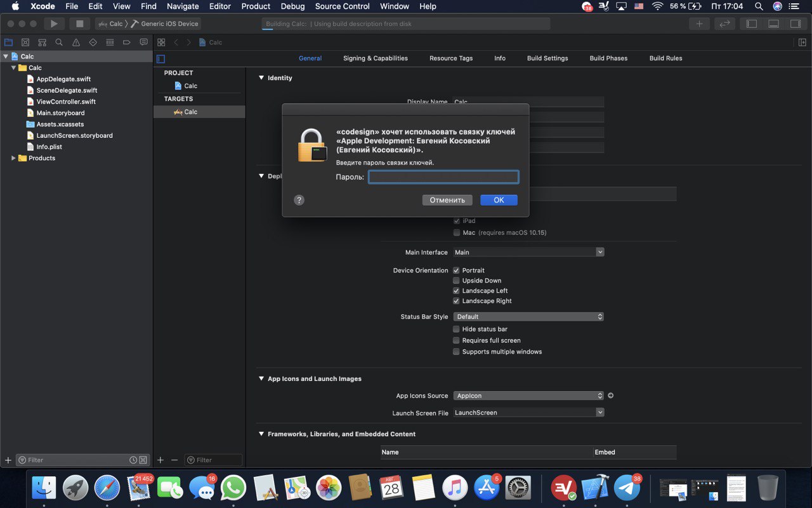
Task: Open Spotlight search in menu bar
Action: click(759, 6)
